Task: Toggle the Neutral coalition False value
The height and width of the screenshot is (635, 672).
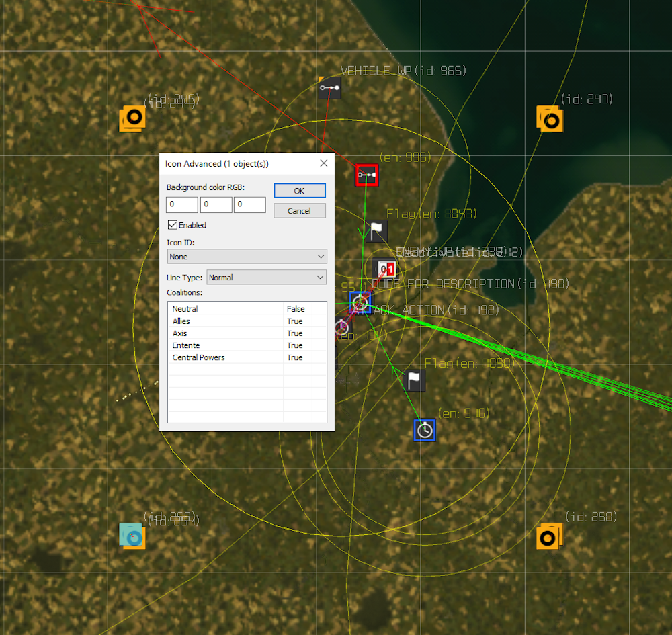Action: click(x=296, y=309)
